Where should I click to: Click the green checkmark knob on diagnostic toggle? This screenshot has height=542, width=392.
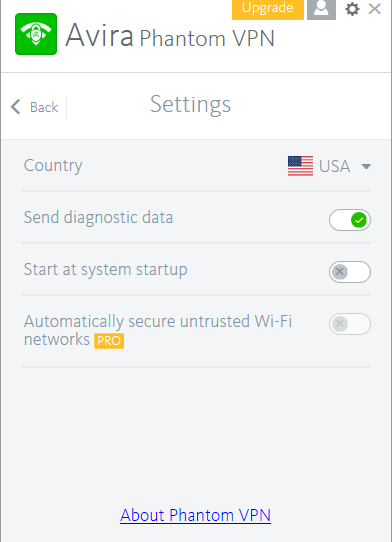(x=359, y=220)
